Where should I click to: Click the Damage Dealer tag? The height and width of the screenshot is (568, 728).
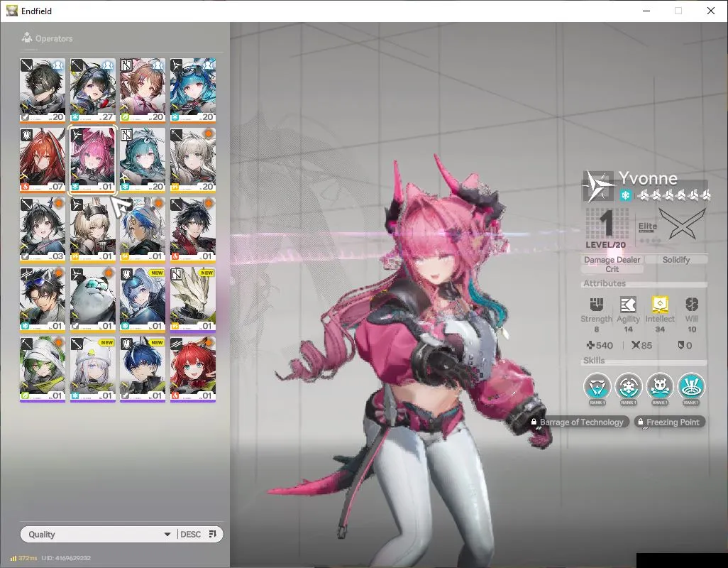[612, 260]
